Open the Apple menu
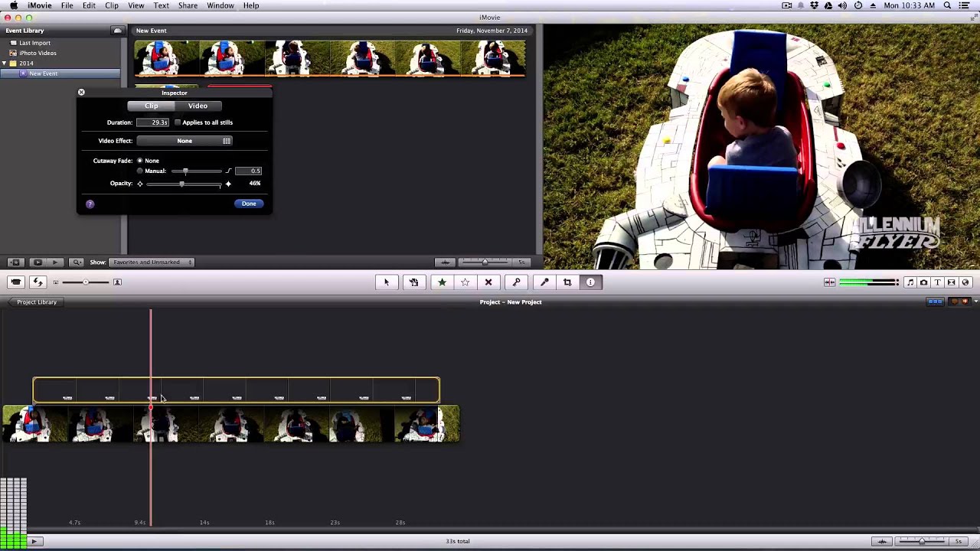Image resolution: width=980 pixels, height=551 pixels. (13, 5)
